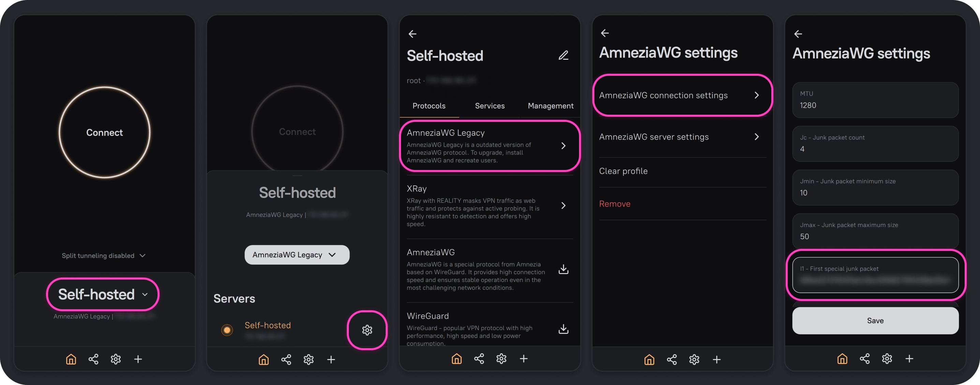Screen dimensions: 980x385
Task: Switch to the Management tab
Action: click(x=550, y=106)
